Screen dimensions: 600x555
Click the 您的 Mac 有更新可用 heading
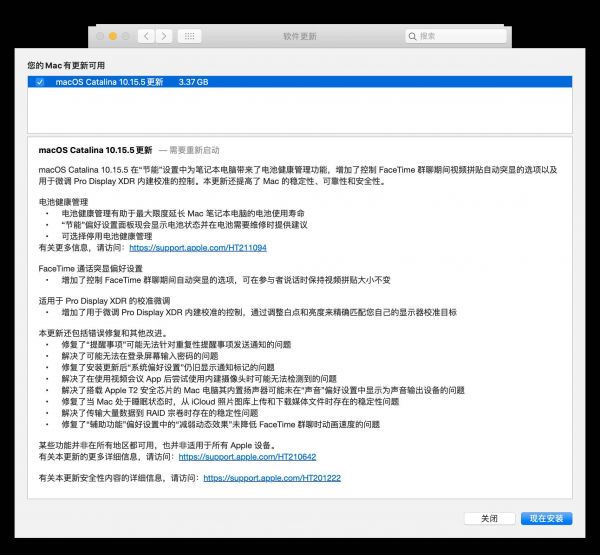[x=66, y=65]
